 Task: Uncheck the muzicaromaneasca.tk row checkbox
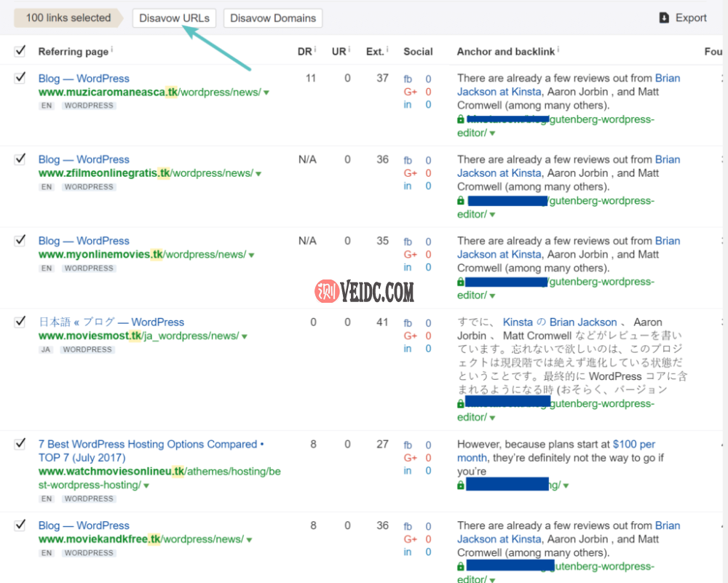click(20, 78)
